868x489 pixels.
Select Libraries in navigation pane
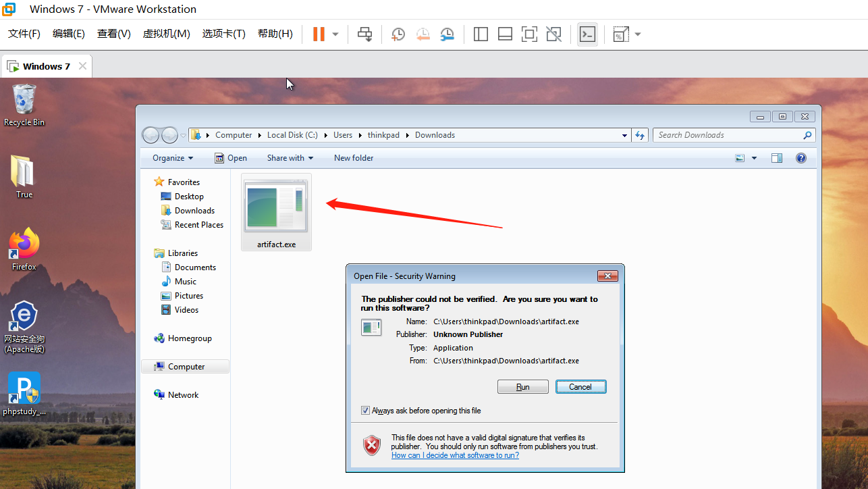[176, 253]
